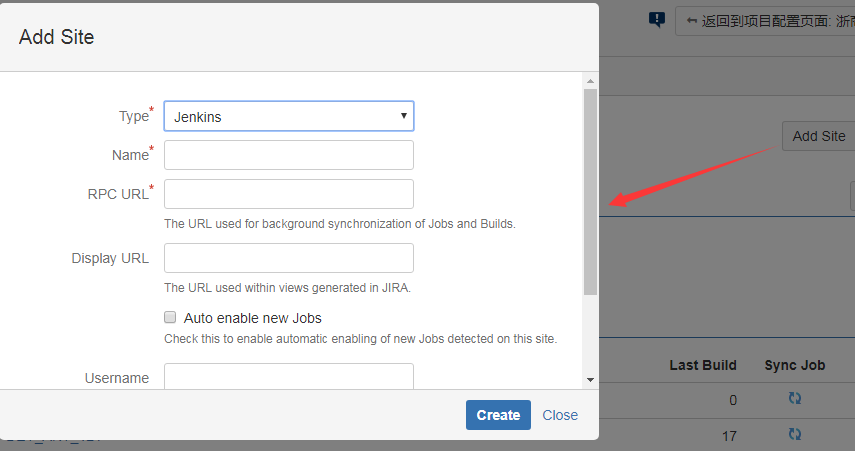
Task: Click dialog scrollbar down arrow
Action: (x=591, y=380)
